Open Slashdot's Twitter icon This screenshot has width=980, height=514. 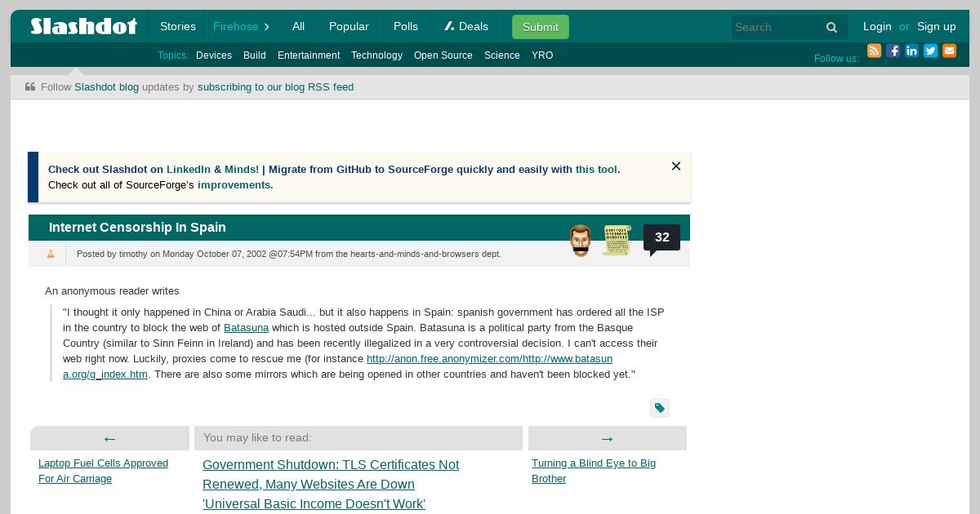(930, 51)
